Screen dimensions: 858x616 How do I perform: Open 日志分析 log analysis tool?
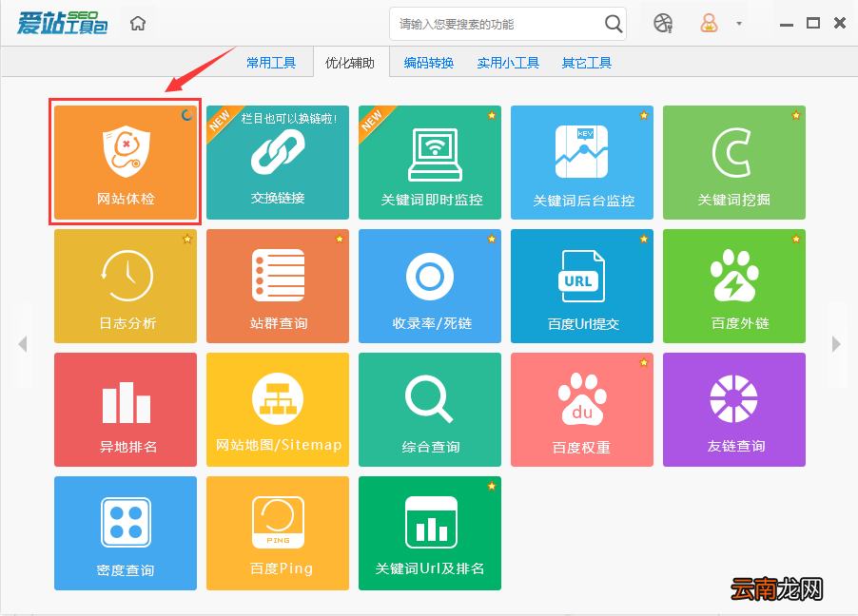pyautogui.click(x=126, y=286)
